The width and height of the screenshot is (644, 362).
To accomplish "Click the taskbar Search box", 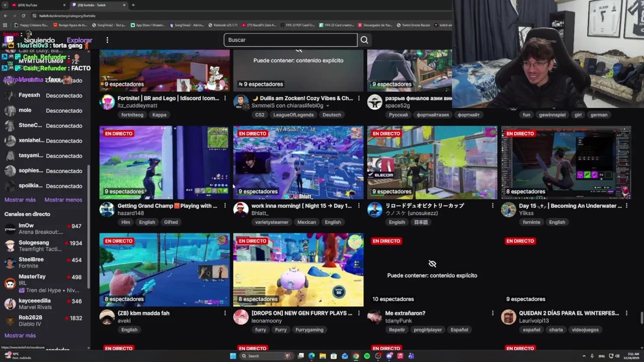I will tap(267, 356).
